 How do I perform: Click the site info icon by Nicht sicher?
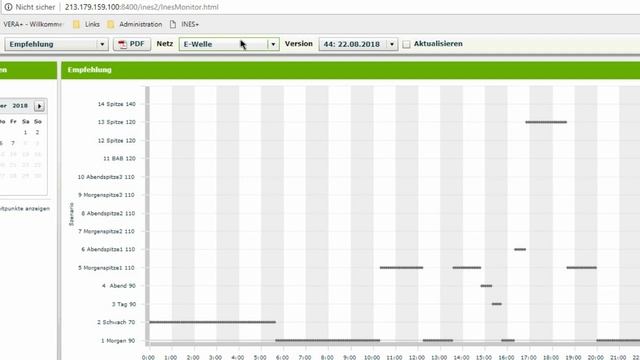[x=8, y=7]
